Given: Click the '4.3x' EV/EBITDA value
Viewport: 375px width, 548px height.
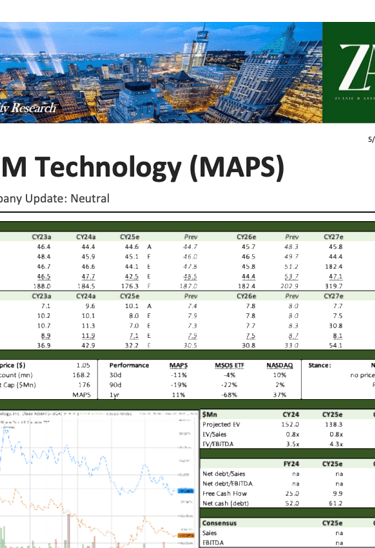Looking at the screenshot, I should pyautogui.click(x=336, y=444).
